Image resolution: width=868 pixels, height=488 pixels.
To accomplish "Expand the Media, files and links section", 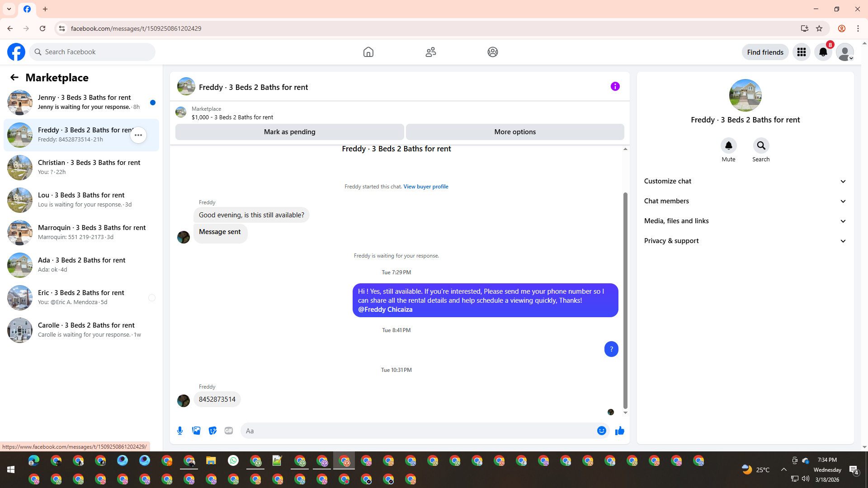I will (x=745, y=221).
